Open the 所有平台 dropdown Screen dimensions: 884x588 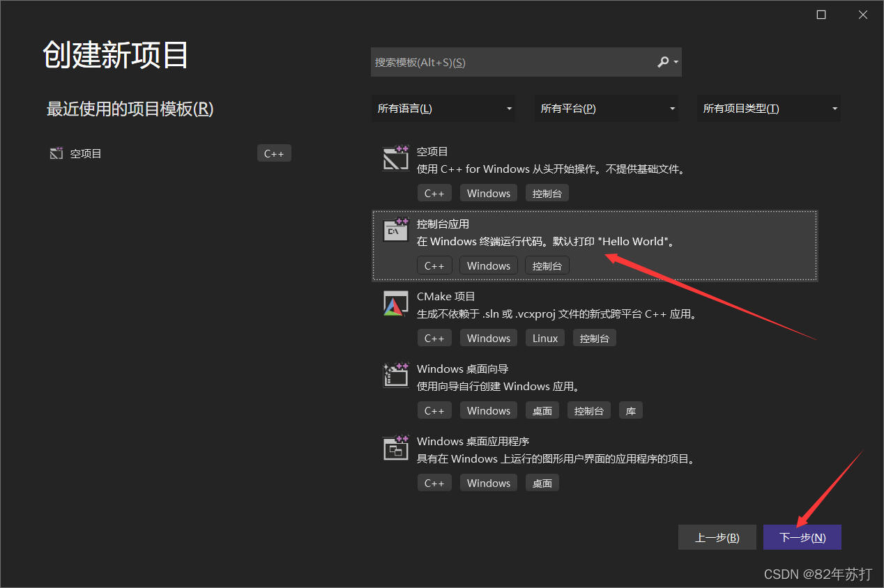click(x=606, y=108)
